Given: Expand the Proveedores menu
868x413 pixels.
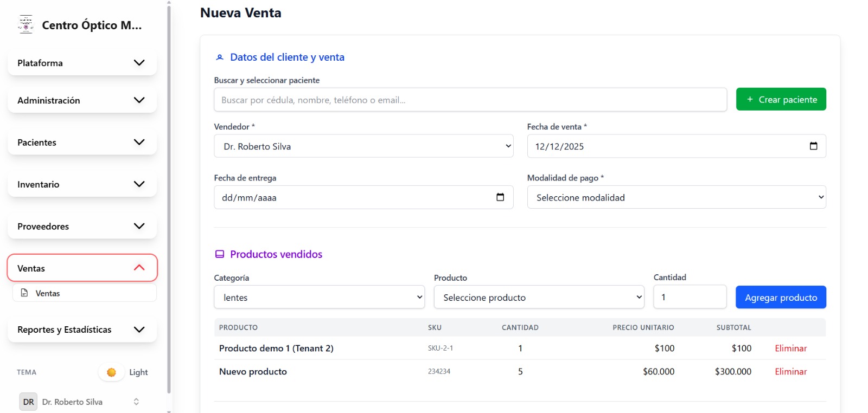Looking at the screenshot, I should pos(82,226).
